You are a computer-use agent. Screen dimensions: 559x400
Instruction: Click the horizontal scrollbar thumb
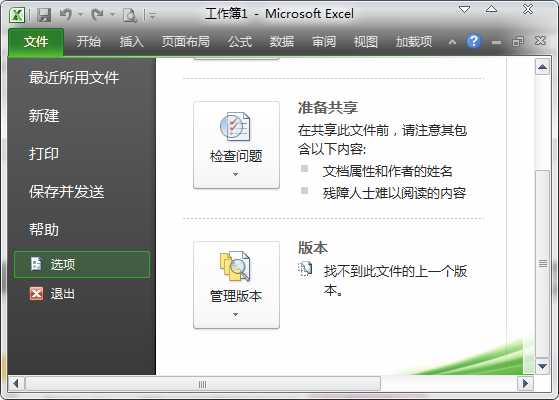click(202, 384)
